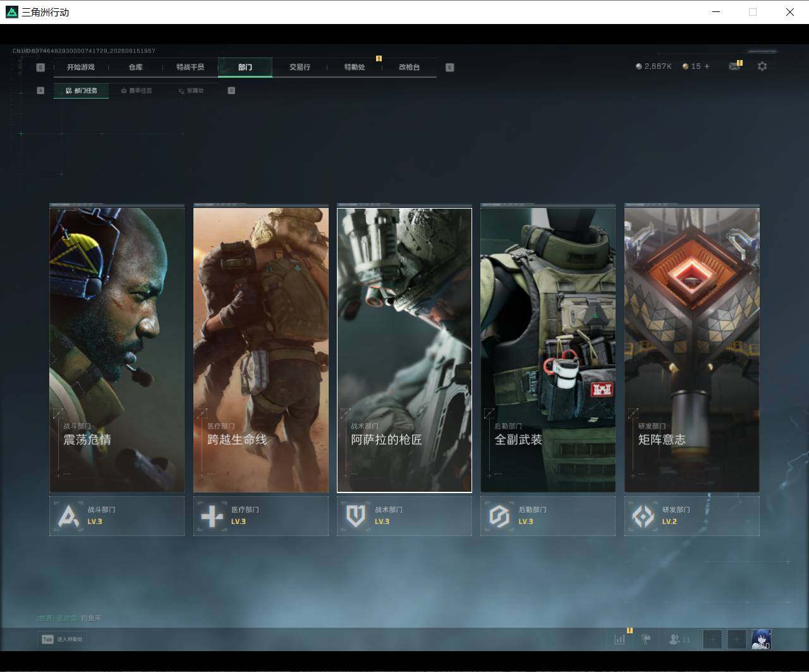Add a teammate in first empty plus slot
809x672 pixels.
(x=712, y=639)
